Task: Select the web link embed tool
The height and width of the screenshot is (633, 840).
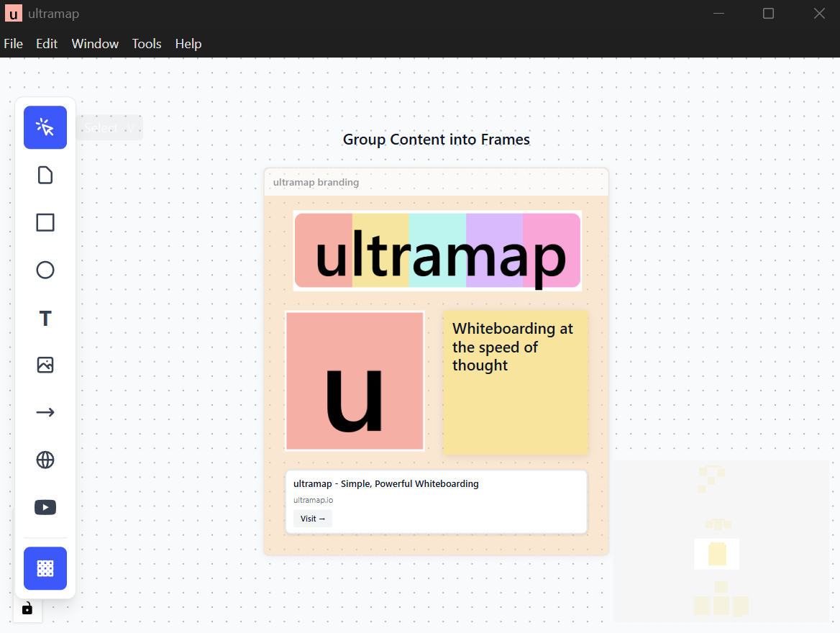Action: pos(45,460)
